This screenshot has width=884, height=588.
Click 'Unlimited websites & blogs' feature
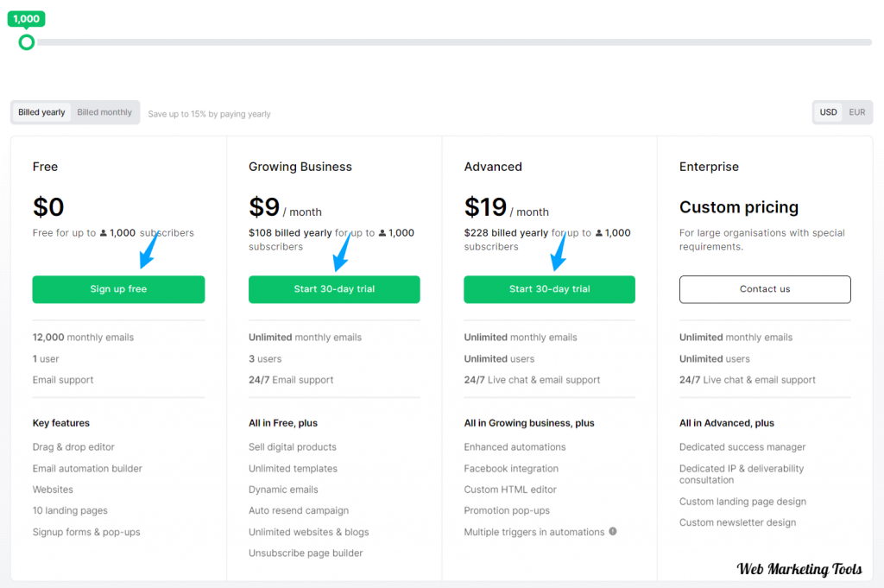pos(309,532)
